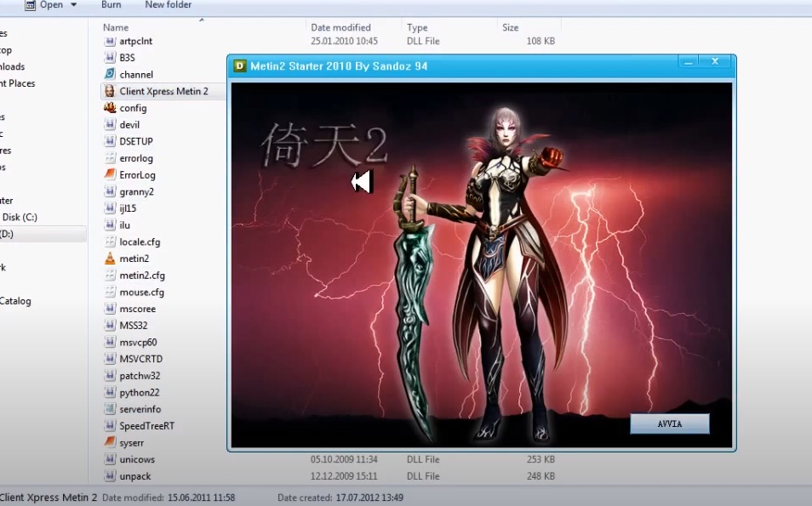Click the 12.12.2009 15:11 date cell
Image resolution: width=812 pixels, height=506 pixels.
344,476
